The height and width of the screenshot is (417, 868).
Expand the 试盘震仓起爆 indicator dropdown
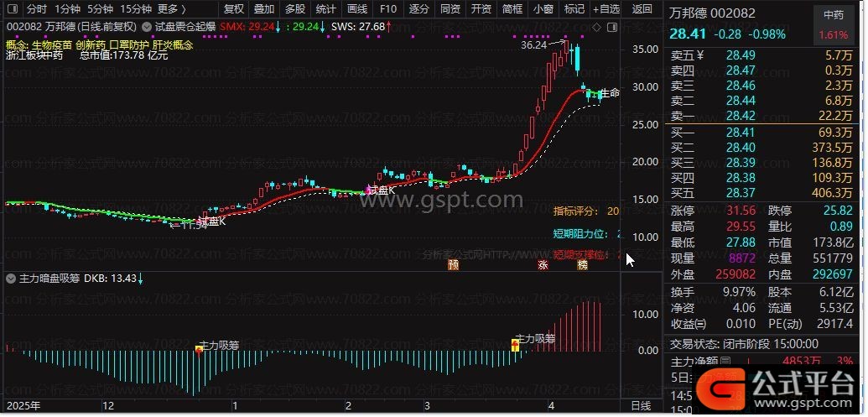point(146,27)
